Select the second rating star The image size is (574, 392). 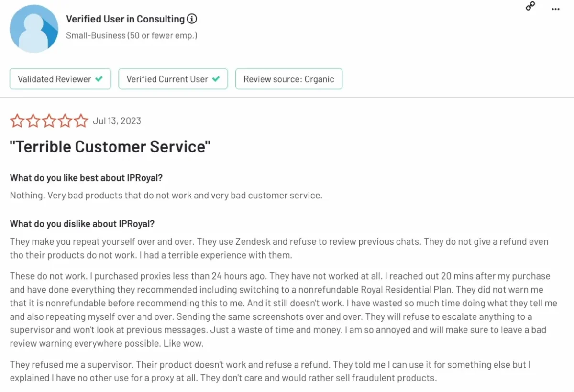coord(33,120)
